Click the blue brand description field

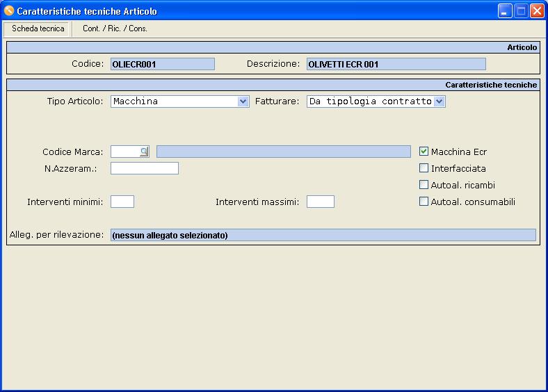point(284,152)
